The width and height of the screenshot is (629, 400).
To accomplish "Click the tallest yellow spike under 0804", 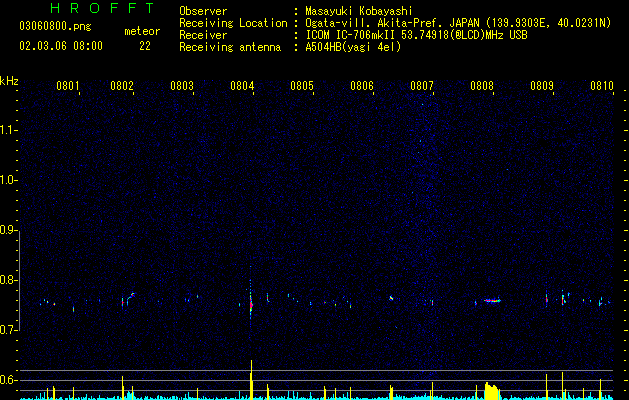I will click(x=252, y=380).
